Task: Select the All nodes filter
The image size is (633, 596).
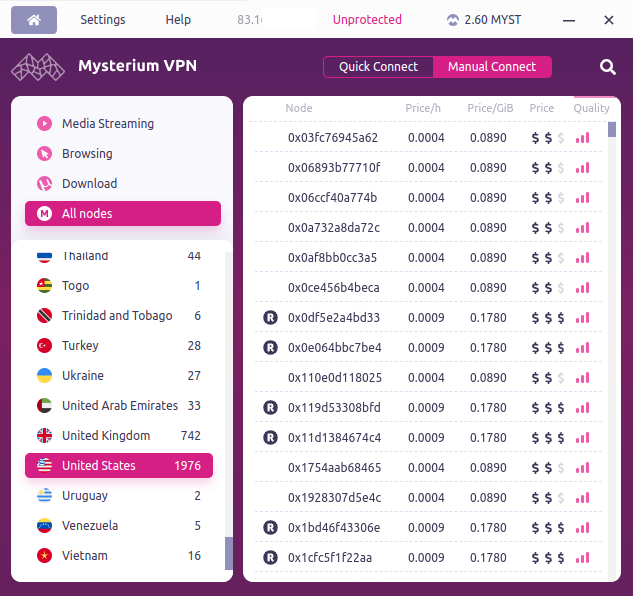Action: click(x=122, y=214)
